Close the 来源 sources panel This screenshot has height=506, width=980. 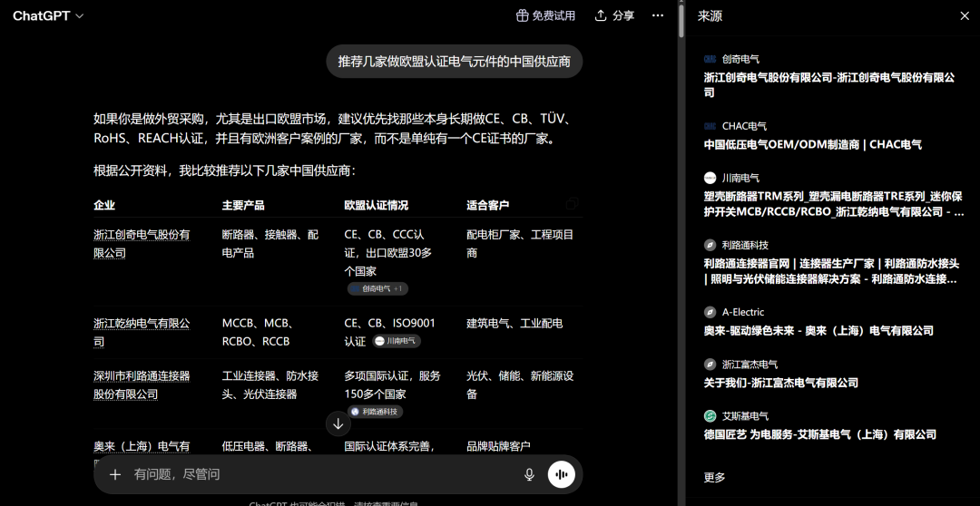(x=965, y=16)
